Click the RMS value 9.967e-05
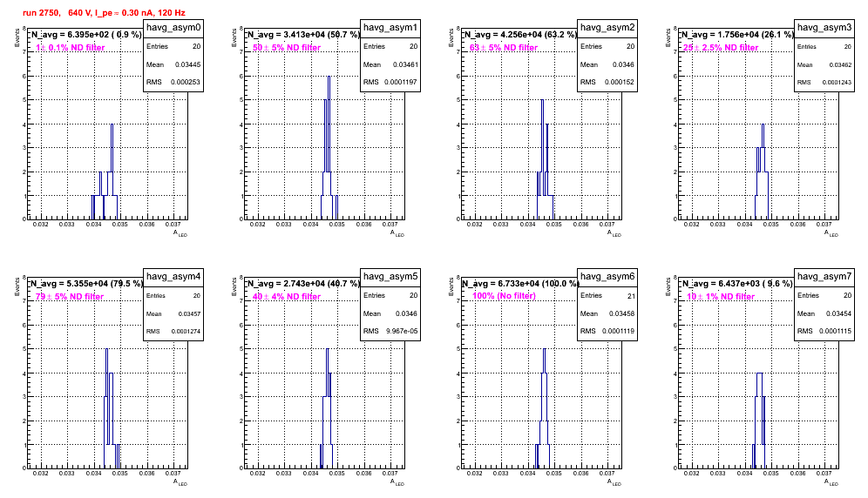Viewport: 868px width, 498px height. pos(402,332)
